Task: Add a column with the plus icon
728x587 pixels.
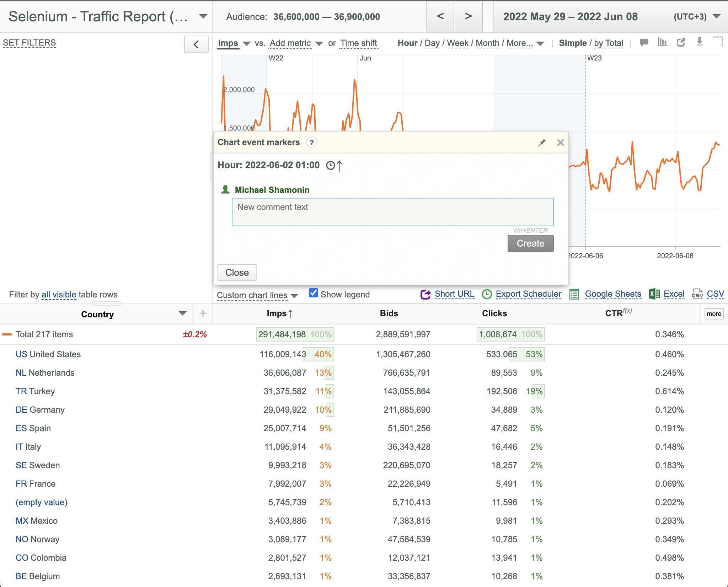Action: [203, 313]
